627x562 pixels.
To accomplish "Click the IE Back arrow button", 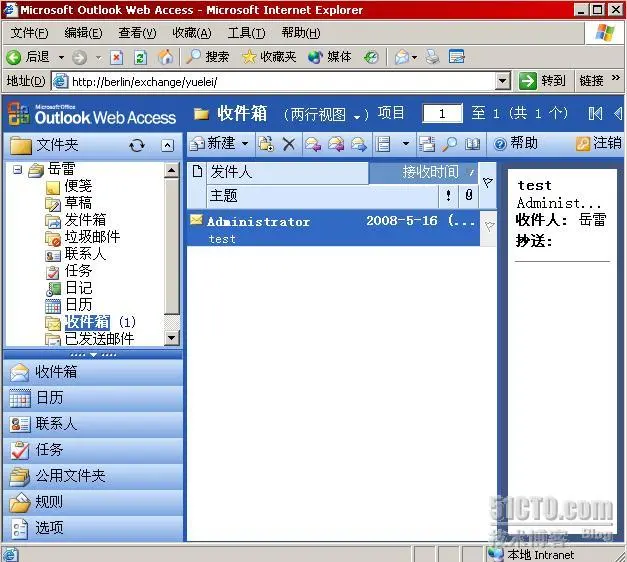I will pyautogui.click(x=14, y=58).
